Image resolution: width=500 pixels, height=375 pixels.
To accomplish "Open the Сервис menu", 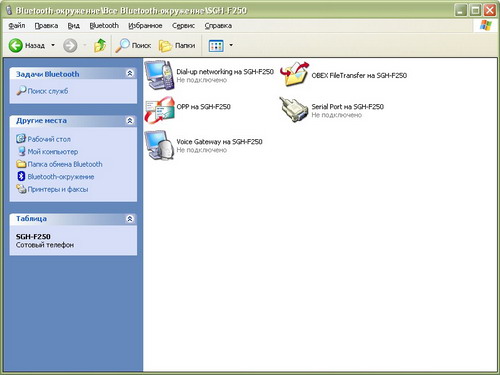I will click(183, 26).
